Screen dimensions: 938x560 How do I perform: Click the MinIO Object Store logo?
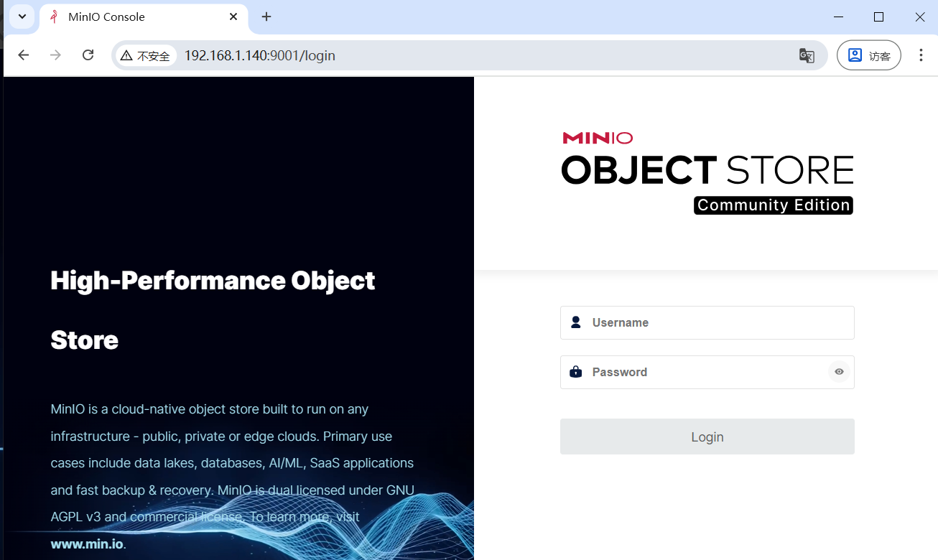[707, 173]
